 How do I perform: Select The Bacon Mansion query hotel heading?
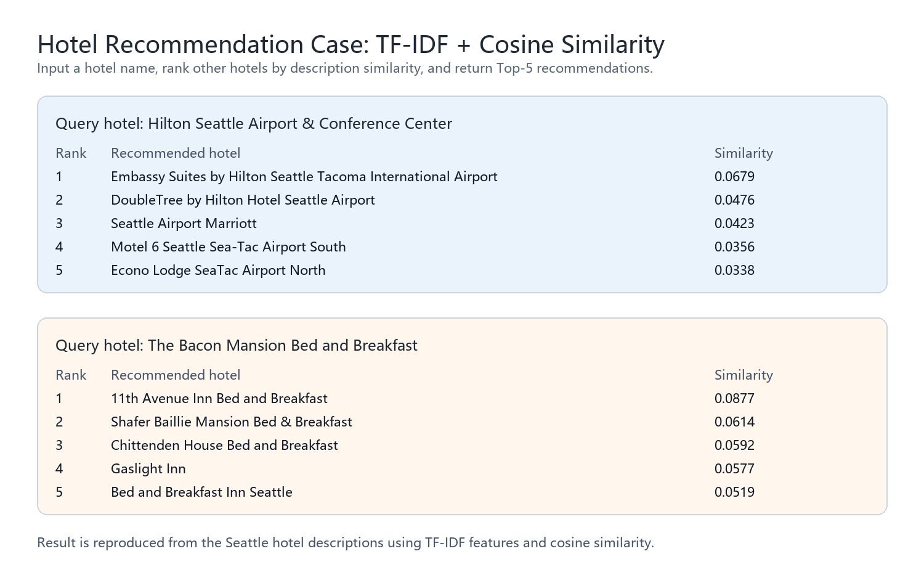click(x=237, y=345)
